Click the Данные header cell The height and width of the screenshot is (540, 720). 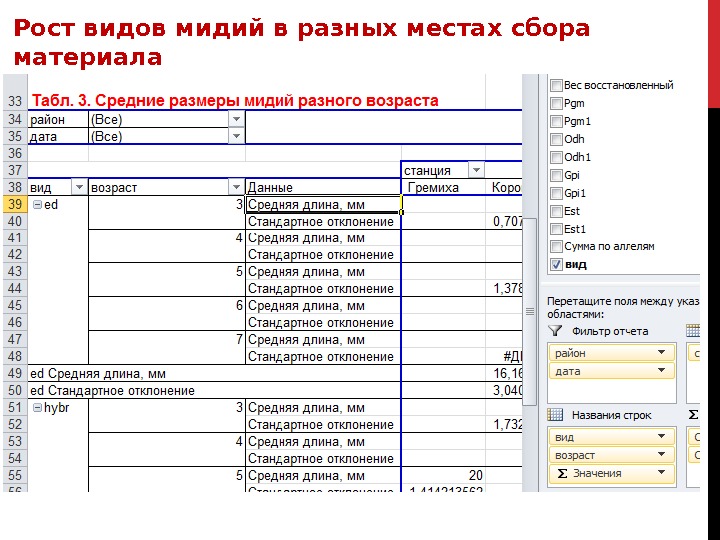[323, 187]
